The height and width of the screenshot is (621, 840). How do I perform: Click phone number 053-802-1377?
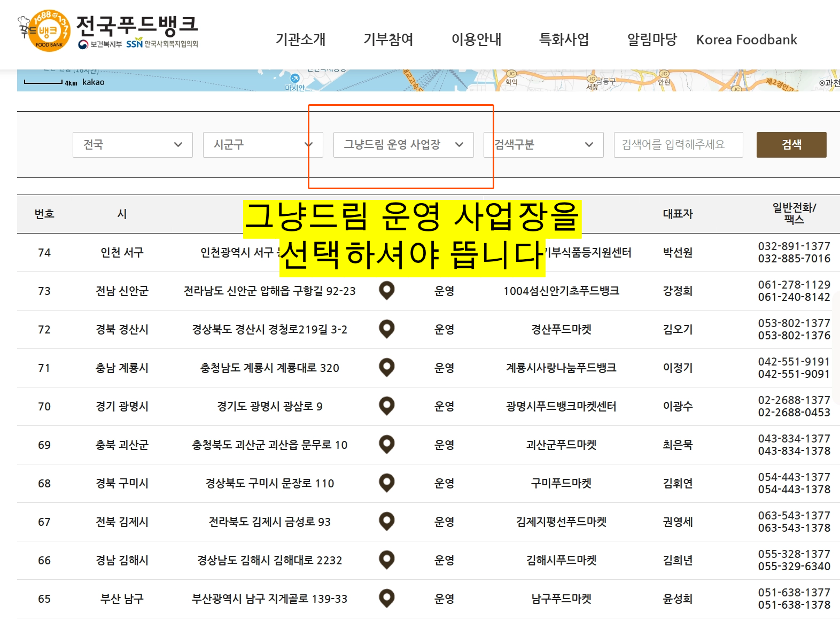794,323
